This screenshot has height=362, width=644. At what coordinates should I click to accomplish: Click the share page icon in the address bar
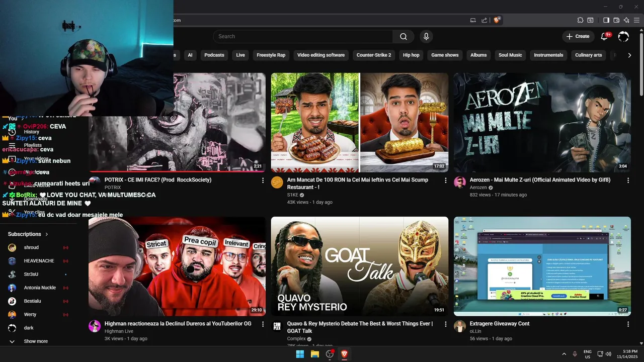point(484,20)
